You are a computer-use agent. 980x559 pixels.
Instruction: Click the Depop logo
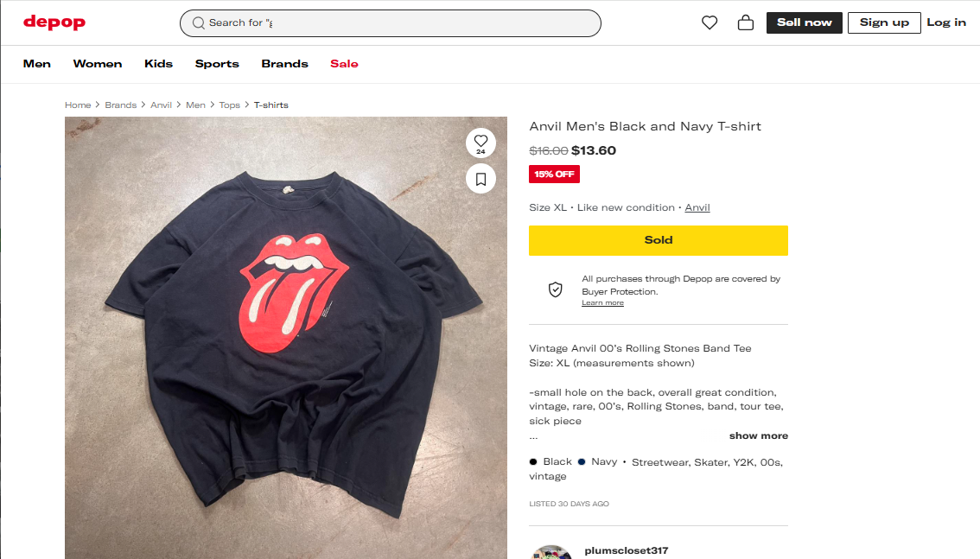[54, 22]
